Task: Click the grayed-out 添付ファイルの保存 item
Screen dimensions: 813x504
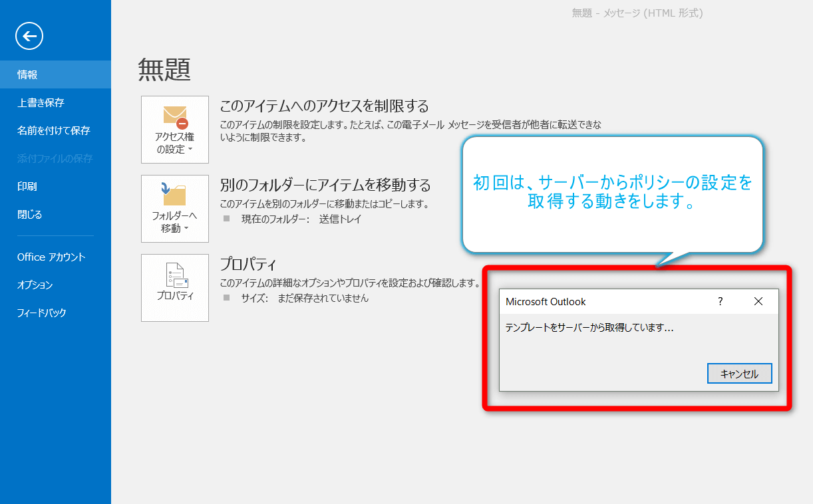Action: [55, 158]
